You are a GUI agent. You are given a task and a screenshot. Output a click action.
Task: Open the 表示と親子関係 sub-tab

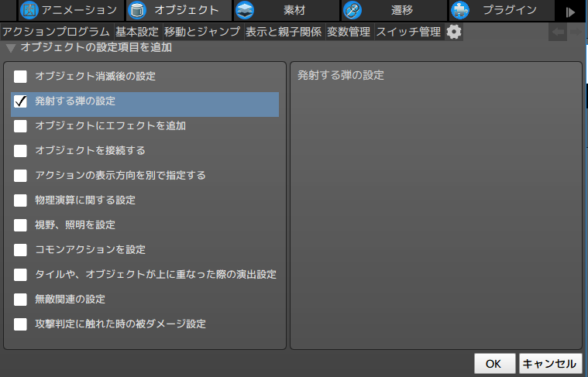(x=284, y=32)
